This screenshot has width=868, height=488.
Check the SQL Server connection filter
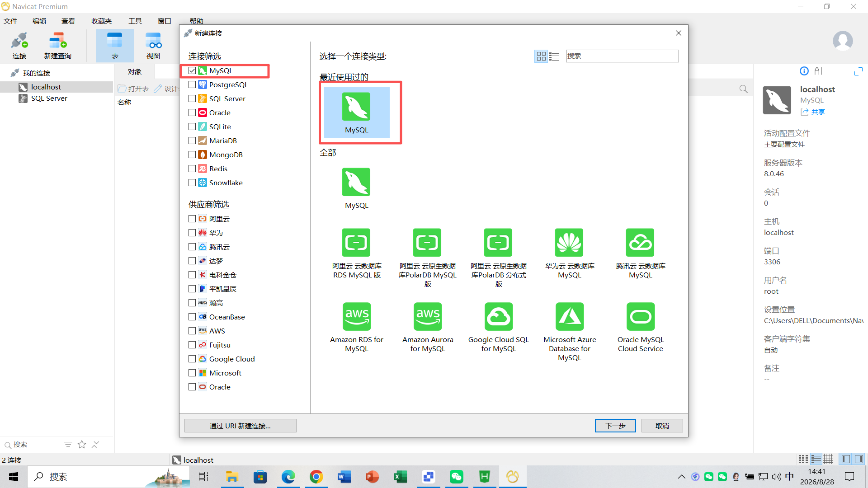(x=192, y=99)
